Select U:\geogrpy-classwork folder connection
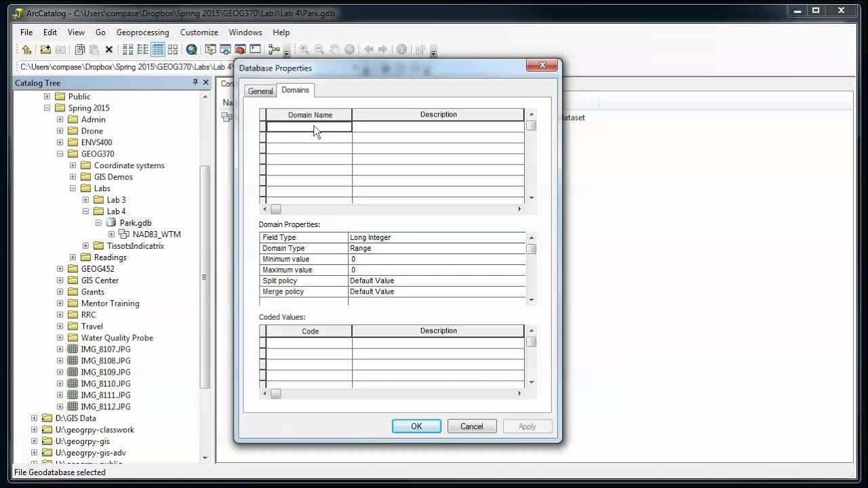The height and width of the screenshot is (488, 868). point(94,430)
